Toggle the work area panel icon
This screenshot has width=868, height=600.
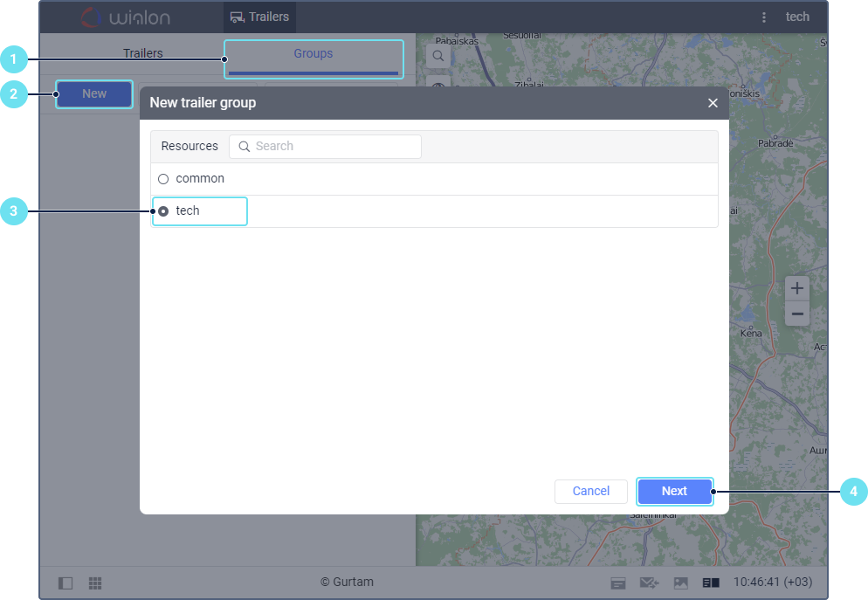65,583
